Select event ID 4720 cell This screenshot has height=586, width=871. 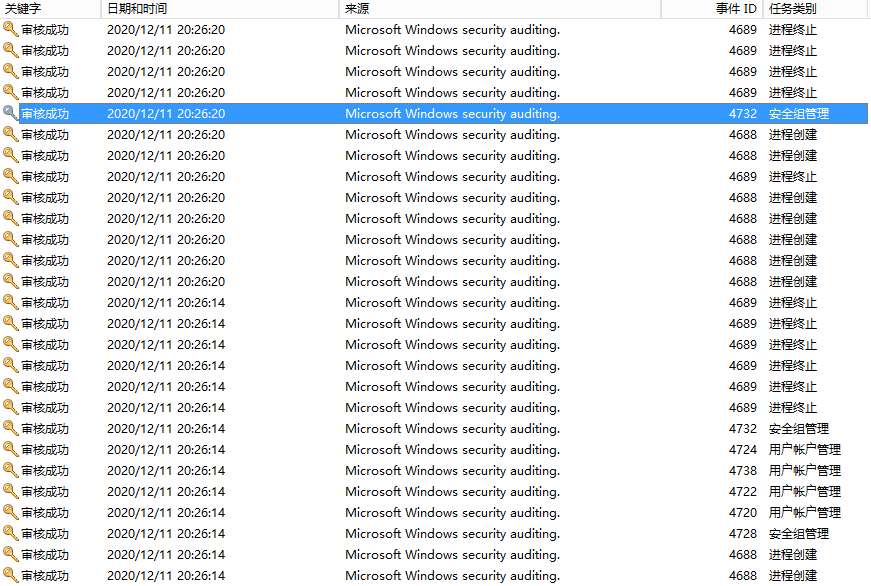click(743, 513)
